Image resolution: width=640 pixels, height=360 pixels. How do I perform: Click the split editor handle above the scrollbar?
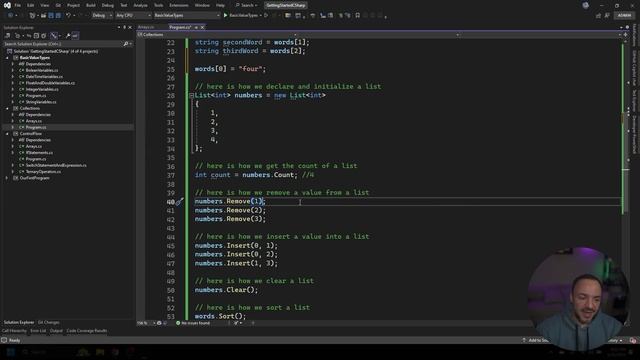coord(625,35)
